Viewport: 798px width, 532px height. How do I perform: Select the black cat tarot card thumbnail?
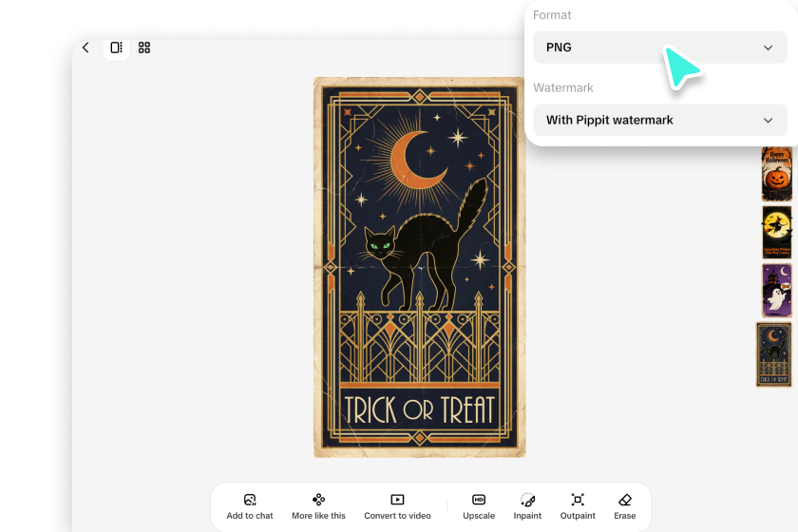[x=774, y=353]
